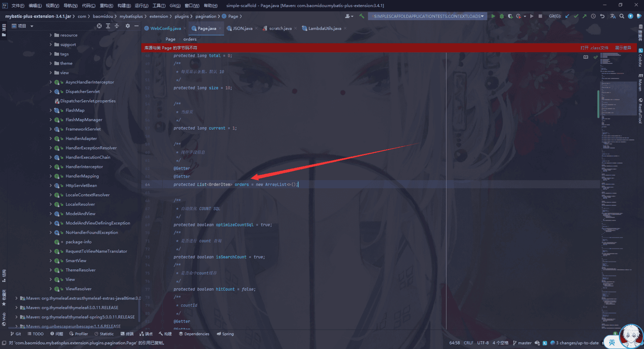Open Search Everywhere magnifier icon
The image size is (644, 349).
(622, 16)
